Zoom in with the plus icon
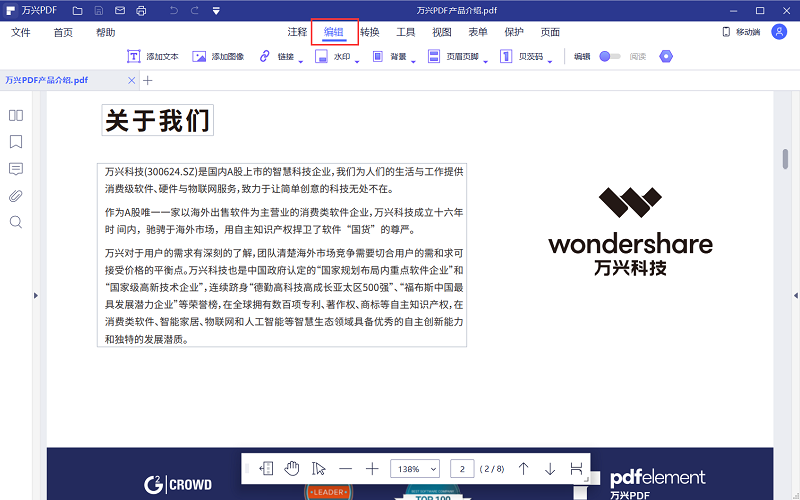 pos(372,468)
